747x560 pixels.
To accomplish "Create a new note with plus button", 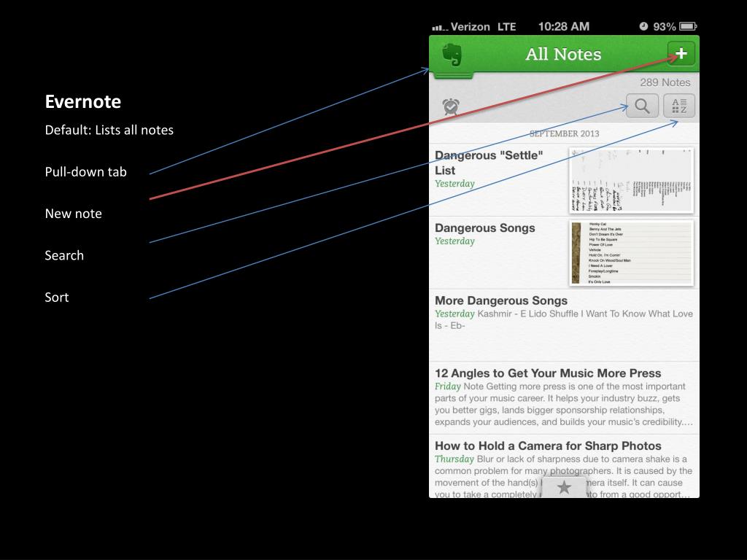I will click(681, 52).
